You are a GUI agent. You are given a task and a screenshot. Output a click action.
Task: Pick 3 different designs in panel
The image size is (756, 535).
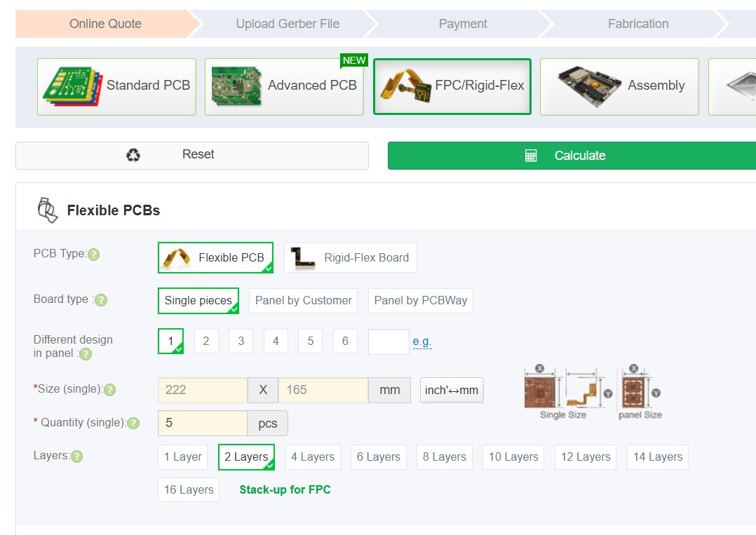[241, 341]
